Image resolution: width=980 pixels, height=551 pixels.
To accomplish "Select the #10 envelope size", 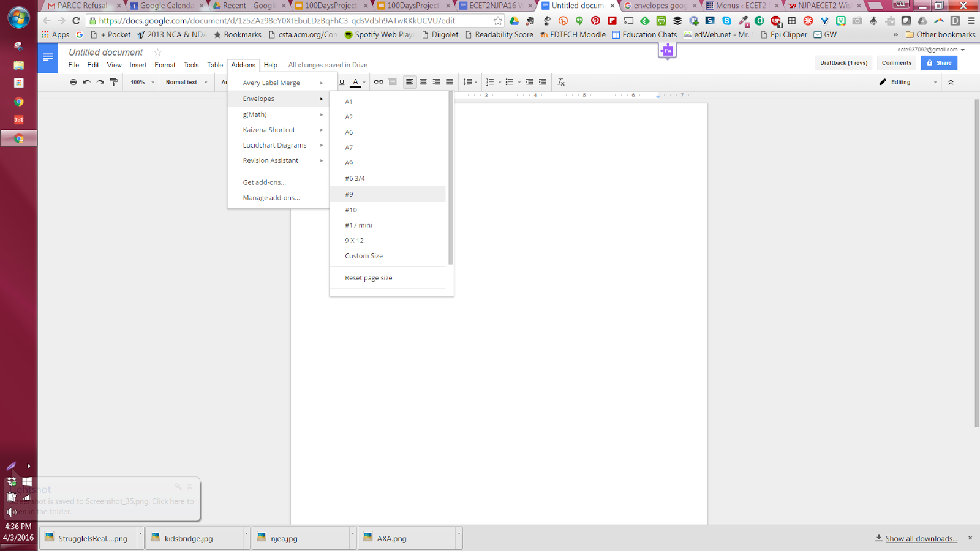I will [389, 210].
